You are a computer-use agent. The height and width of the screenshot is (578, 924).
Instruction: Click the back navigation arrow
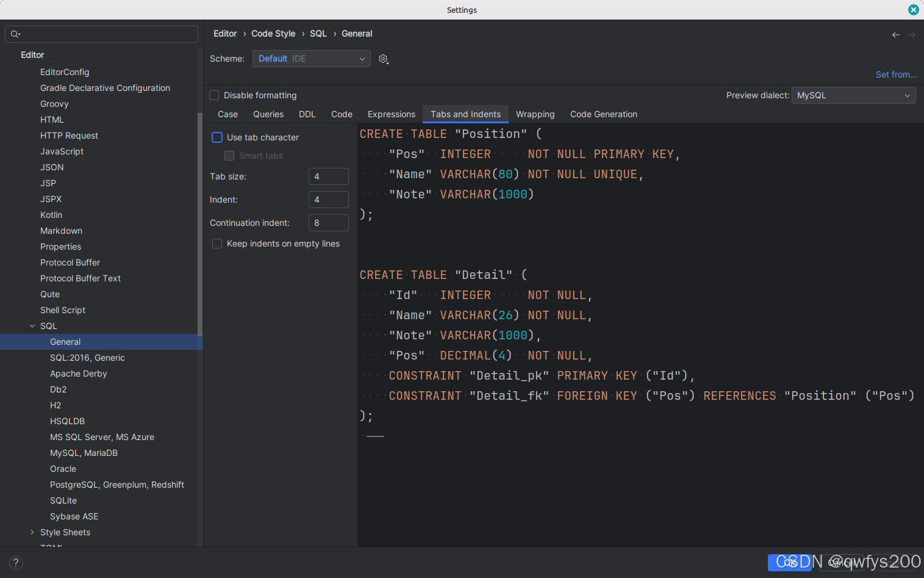tap(895, 35)
